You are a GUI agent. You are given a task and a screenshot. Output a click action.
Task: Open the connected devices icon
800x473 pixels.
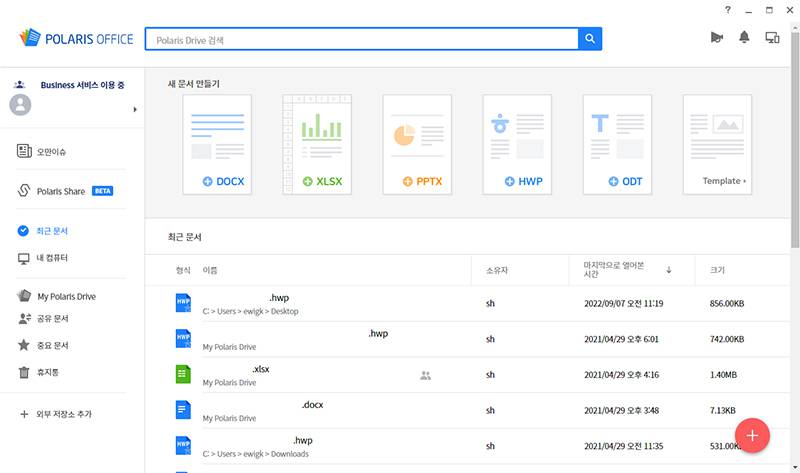coord(772,37)
